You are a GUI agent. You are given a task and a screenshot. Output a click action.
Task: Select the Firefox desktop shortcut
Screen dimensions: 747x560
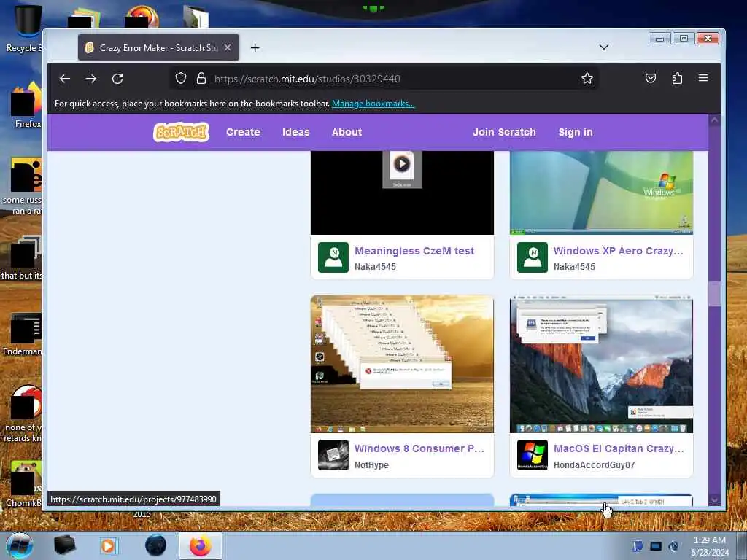coord(26,105)
